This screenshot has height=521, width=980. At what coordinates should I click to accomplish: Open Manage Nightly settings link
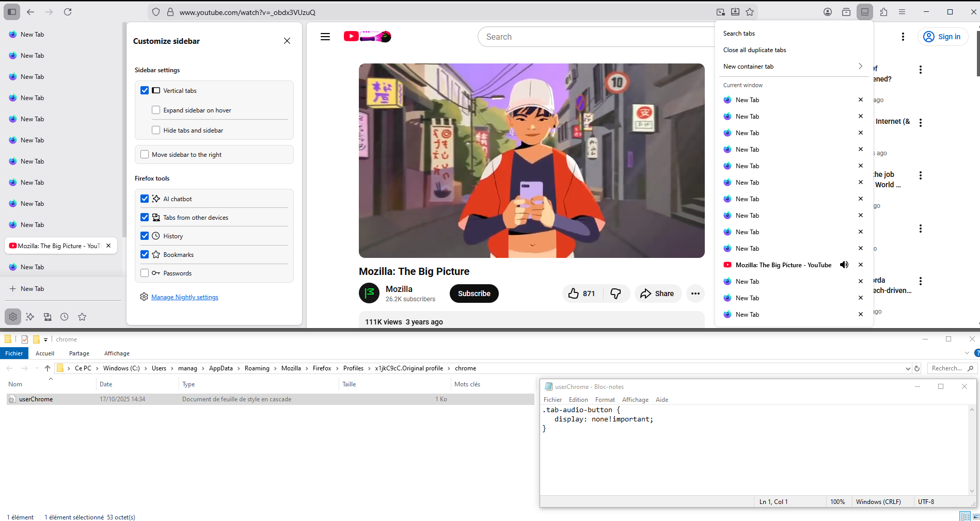tap(185, 297)
